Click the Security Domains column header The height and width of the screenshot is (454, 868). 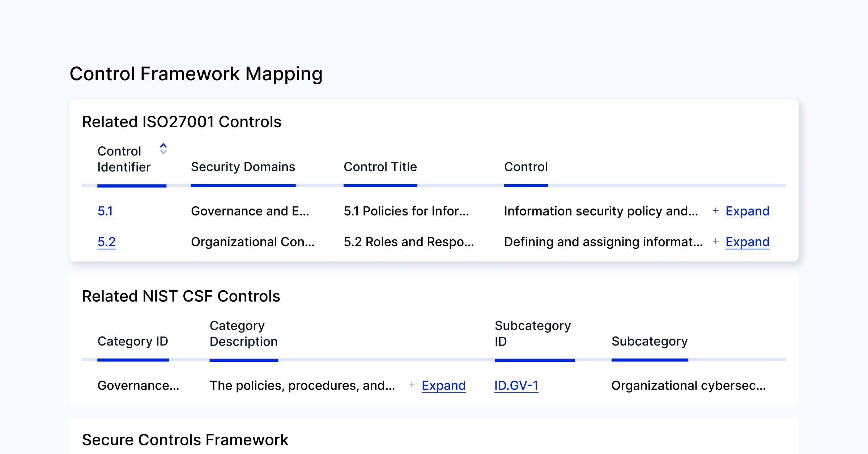pyautogui.click(x=243, y=167)
